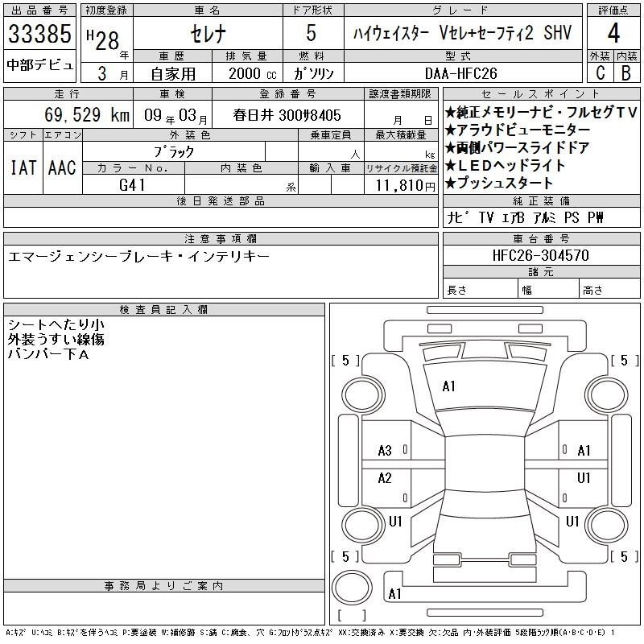The width and height of the screenshot is (644, 644).
Task: Select the grade text ハイウェイスター Vセレ+セーフティ2 SHV
Action: 462,33
